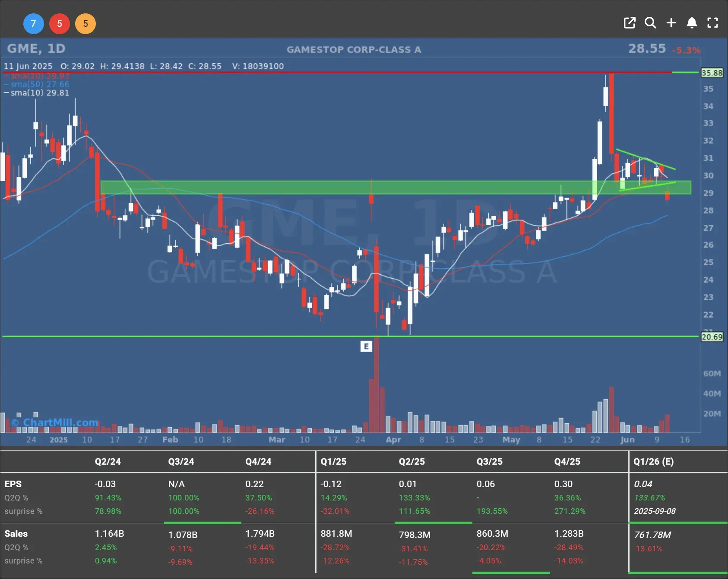Image resolution: width=728 pixels, height=579 pixels.
Task: Click the orange rating badge 5
Action: [85, 24]
